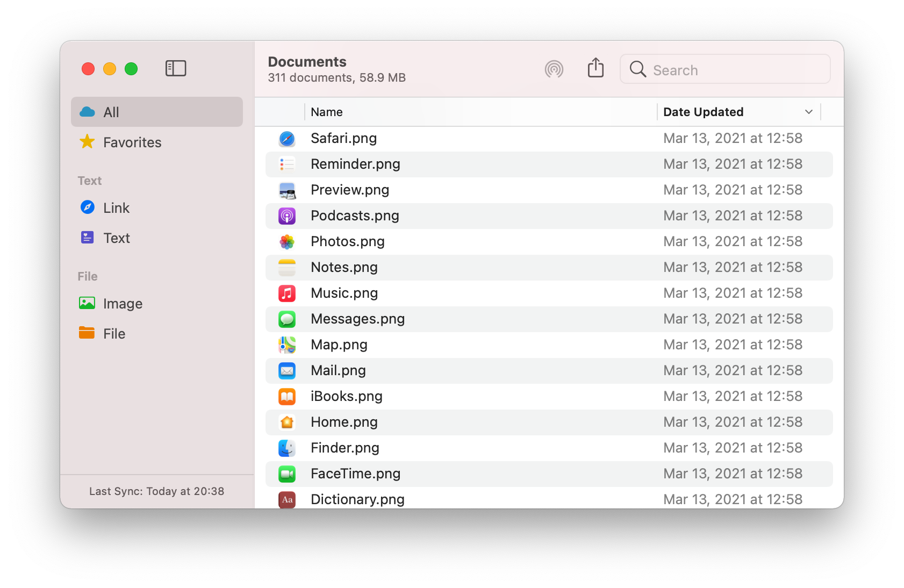Click the Photos.png flower icon

(287, 242)
